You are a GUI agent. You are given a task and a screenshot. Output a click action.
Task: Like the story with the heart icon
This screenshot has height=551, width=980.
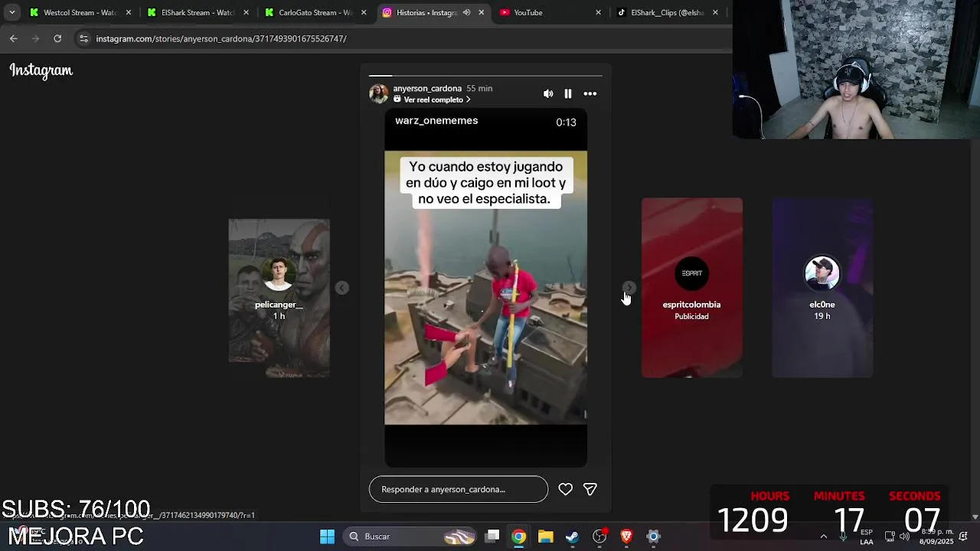tap(565, 489)
